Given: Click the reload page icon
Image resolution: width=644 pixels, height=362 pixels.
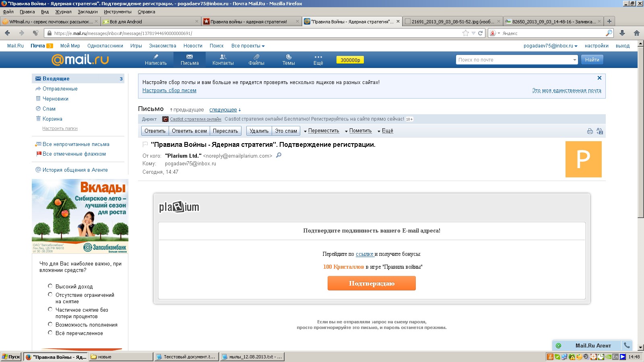Looking at the screenshot, I should coord(480,33).
